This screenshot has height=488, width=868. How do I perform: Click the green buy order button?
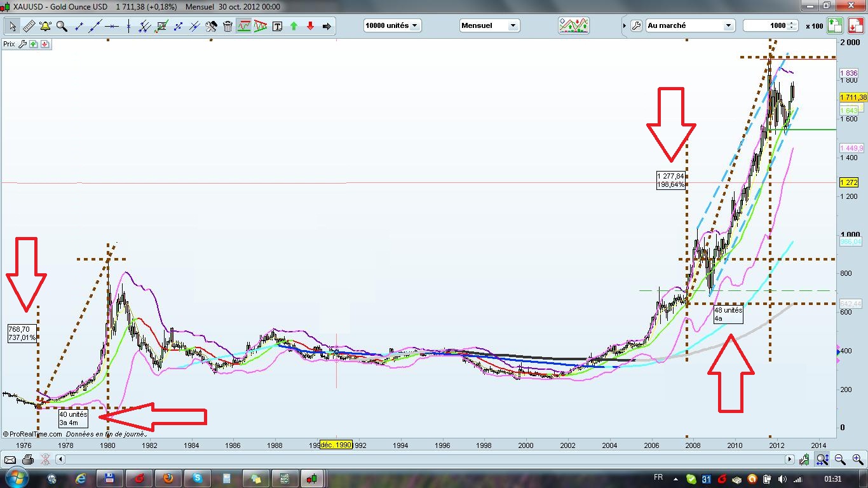click(835, 25)
